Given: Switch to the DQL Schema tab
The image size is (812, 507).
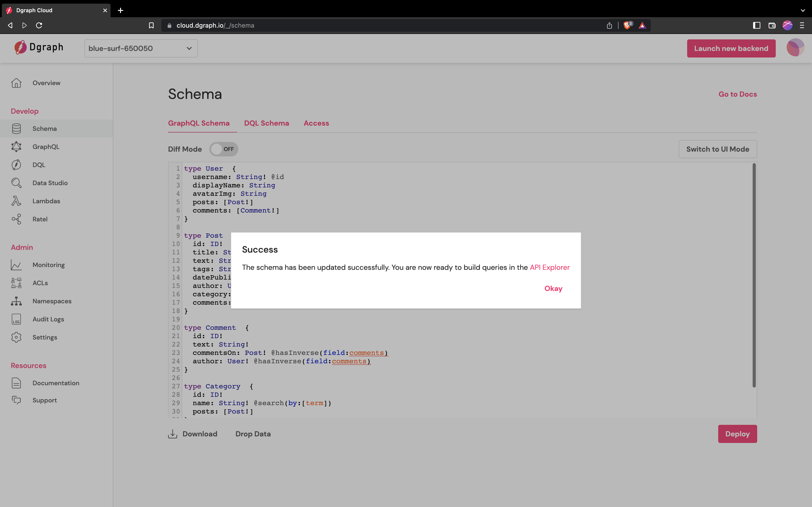Looking at the screenshot, I should (266, 123).
